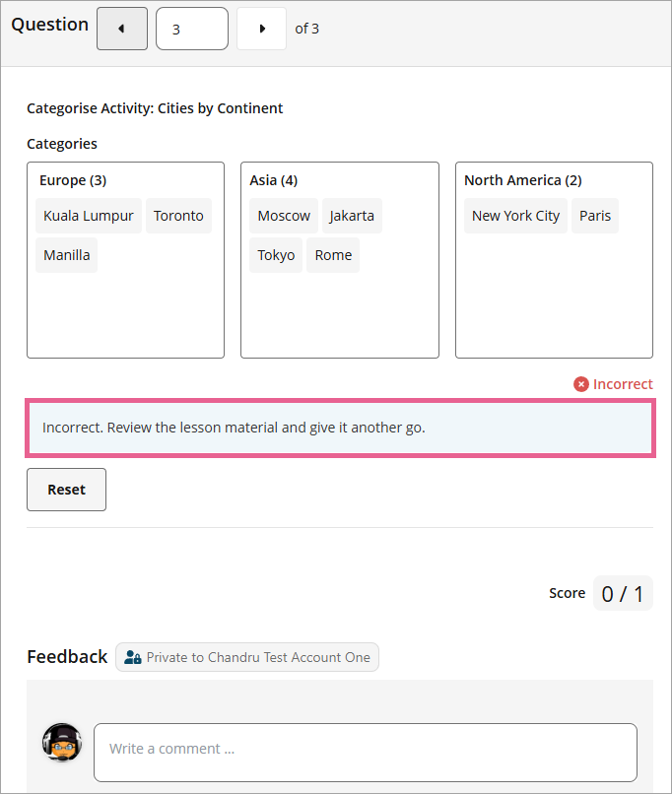Select the Paris city chip
Viewport: 672px width, 794px height.
point(595,216)
